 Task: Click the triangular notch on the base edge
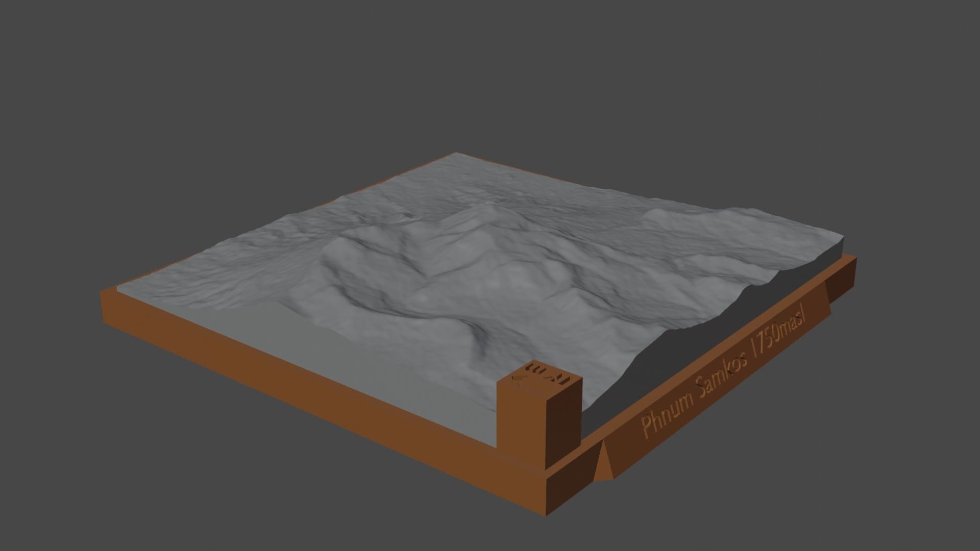(604, 461)
